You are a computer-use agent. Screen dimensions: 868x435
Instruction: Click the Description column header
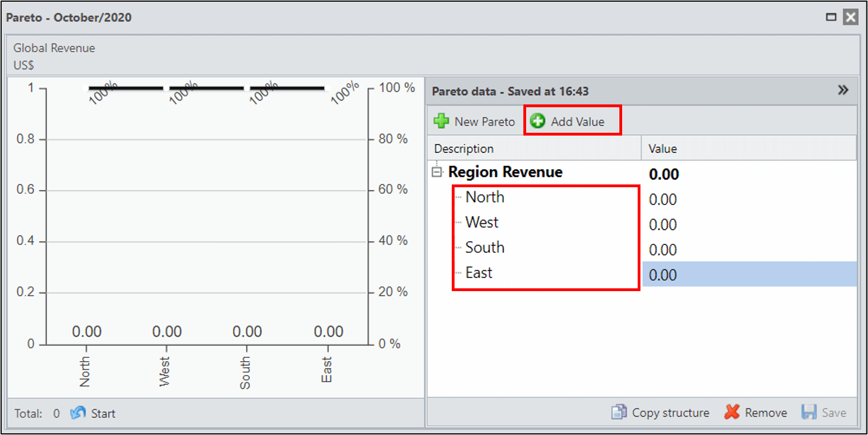pos(534,149)
